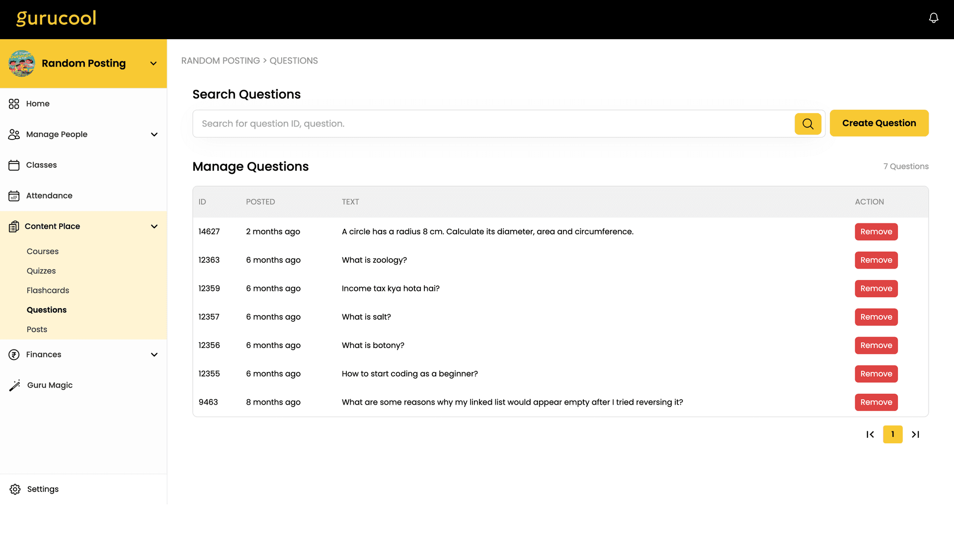
Task: Remove the 'What is zoology?' question
Action: pos(876,260)
